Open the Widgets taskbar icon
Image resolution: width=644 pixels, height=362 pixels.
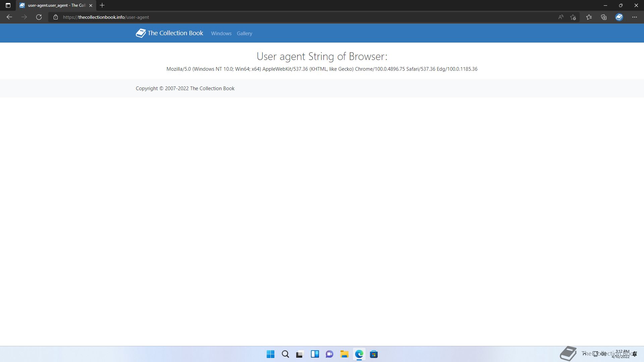click(x=315, y=354)
